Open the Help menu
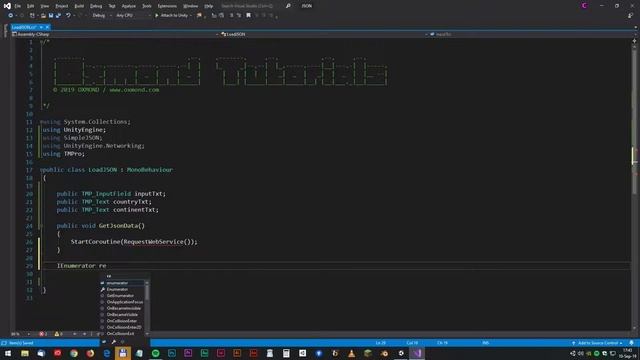This screenshot has width=640, height=360. pyautogui.click(x=209, y=6)
